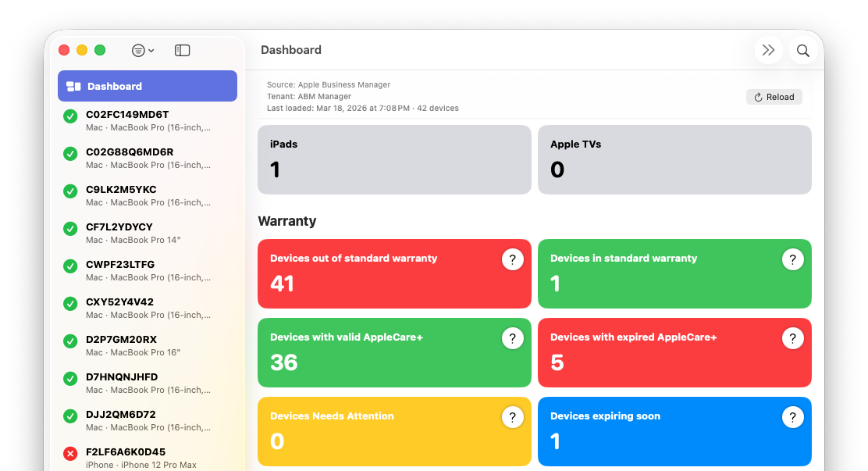Image resolution: width=868 pixels, height=471 pixels.
Task: Click the help icon on Devices Needs Attention
Action: pos(513,416)
